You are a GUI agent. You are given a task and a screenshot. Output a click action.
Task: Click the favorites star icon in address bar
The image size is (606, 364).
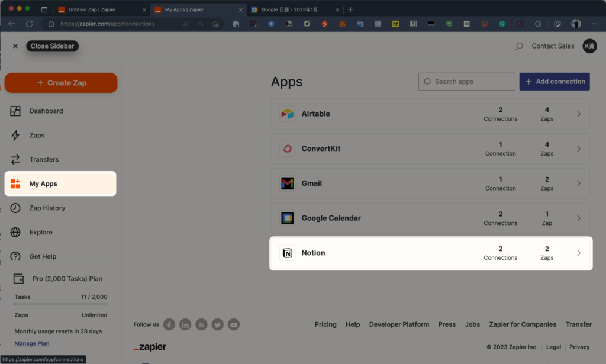pyautogui.click(x=215, y=24)
